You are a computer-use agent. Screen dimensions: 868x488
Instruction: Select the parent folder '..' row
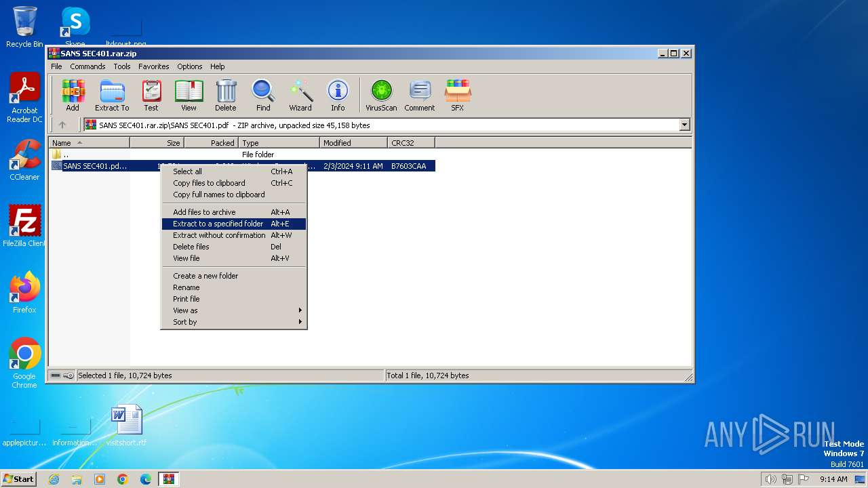(242, 155)
